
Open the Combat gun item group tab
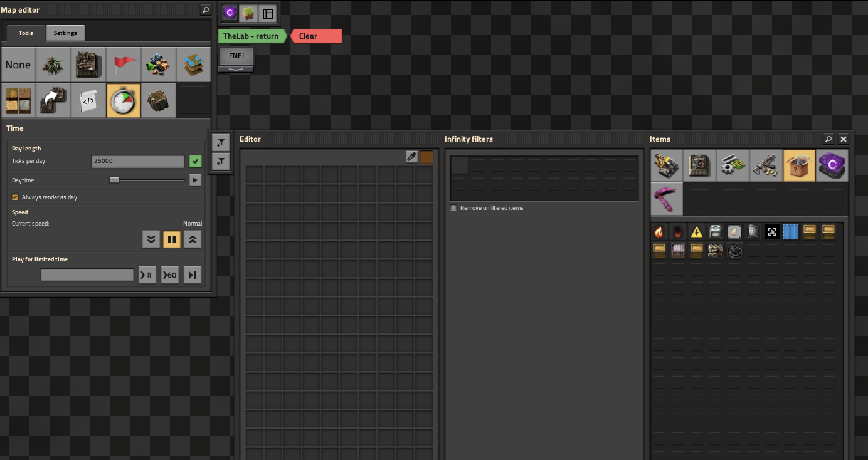click(765, 166)
